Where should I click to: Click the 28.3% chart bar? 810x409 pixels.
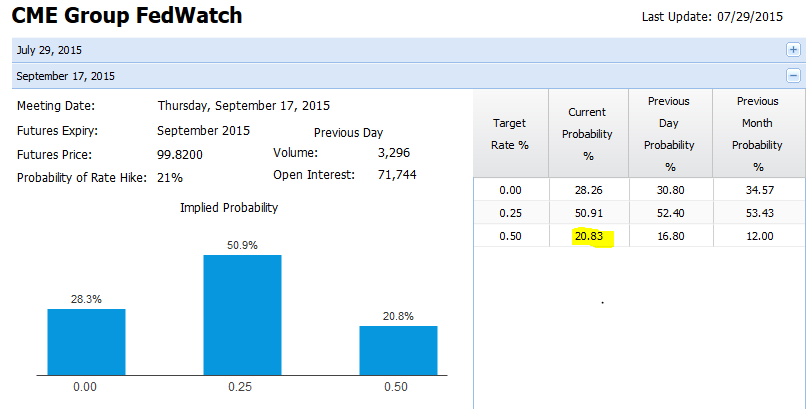(x=86, y=342)
